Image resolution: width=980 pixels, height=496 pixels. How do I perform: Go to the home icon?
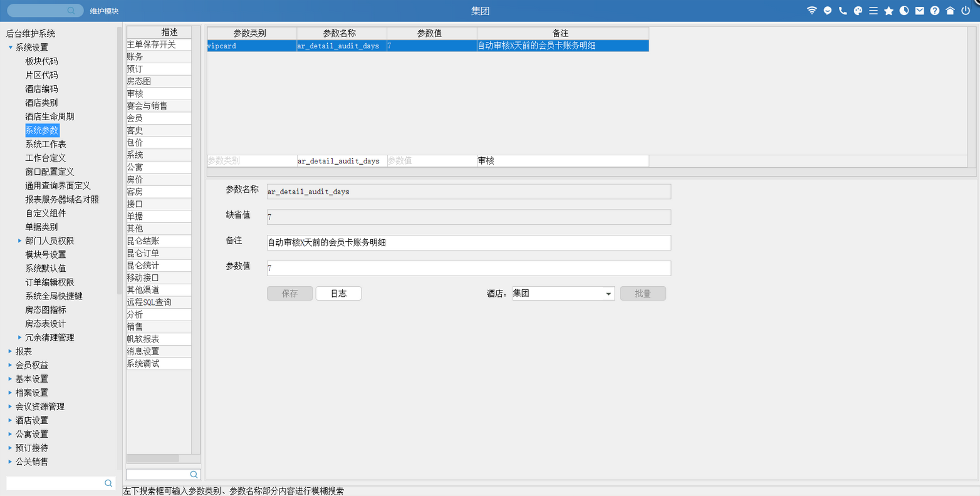pos(950,11)
